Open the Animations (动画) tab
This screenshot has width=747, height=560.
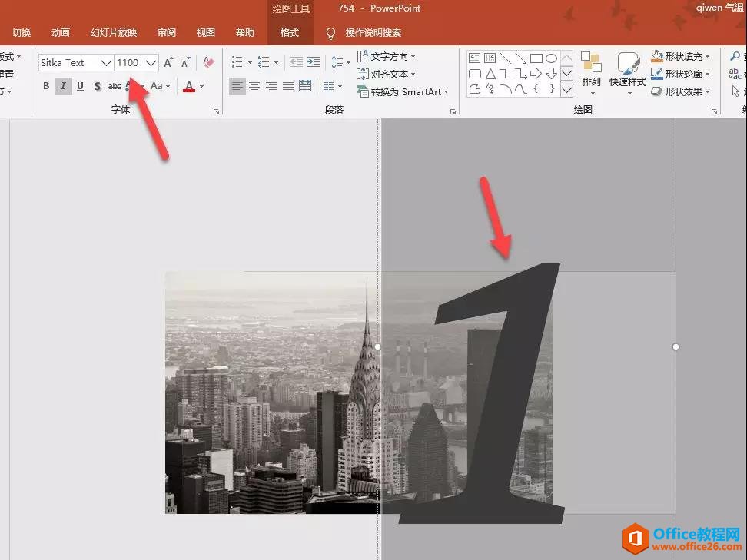[61, 33]
